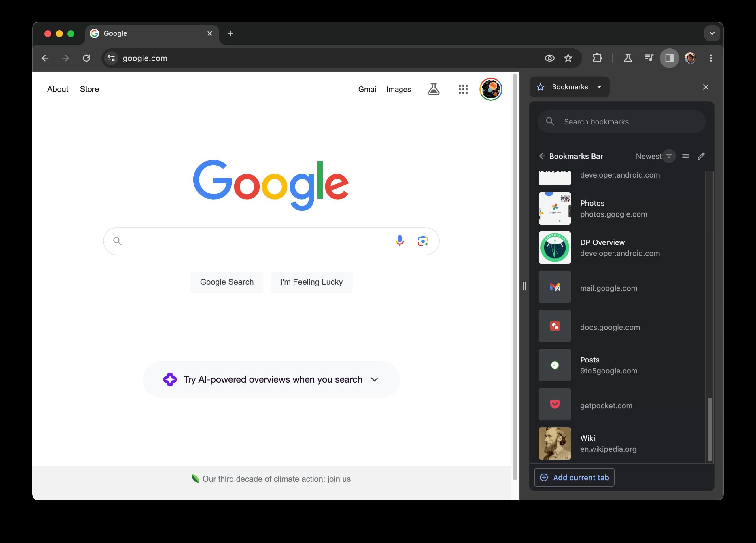Navigate back using Bookmarks Bar arrow

pos(542,156)
